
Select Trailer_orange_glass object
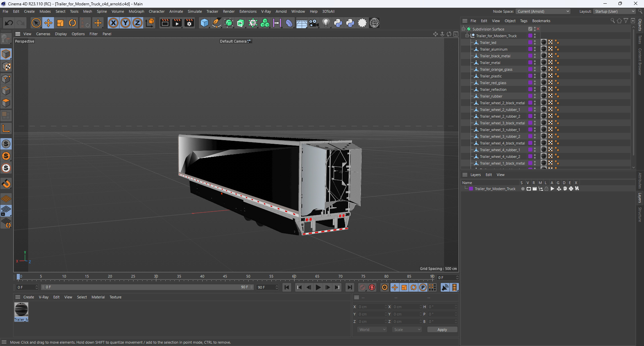pos(496,69)
